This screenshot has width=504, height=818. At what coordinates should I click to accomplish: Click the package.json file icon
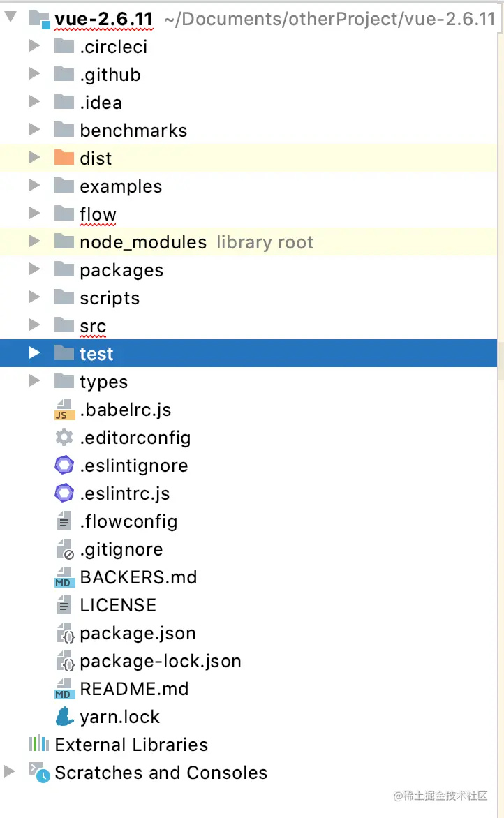point(64,633)
